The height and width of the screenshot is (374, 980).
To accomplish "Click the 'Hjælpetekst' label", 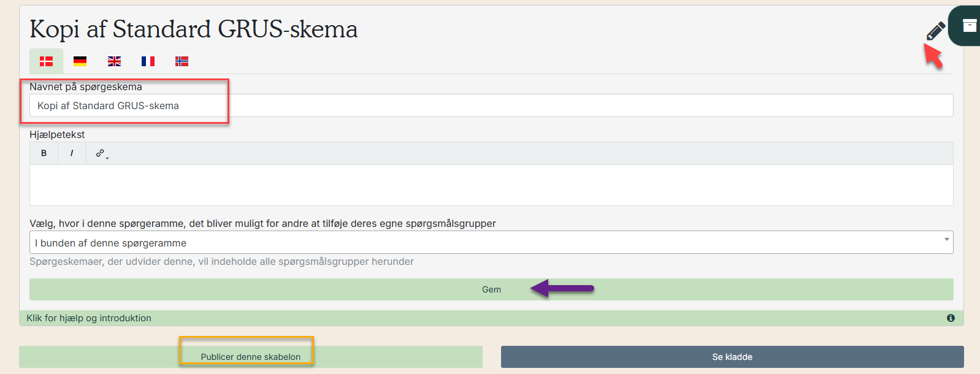I will click(x=57, y=134).
